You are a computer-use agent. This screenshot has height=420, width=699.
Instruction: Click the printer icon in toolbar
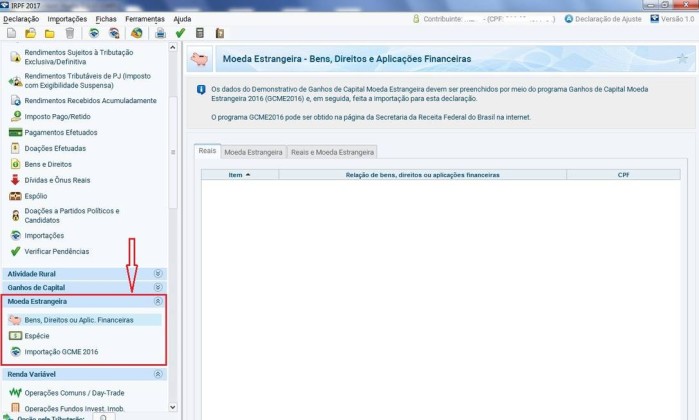point(160,33)
